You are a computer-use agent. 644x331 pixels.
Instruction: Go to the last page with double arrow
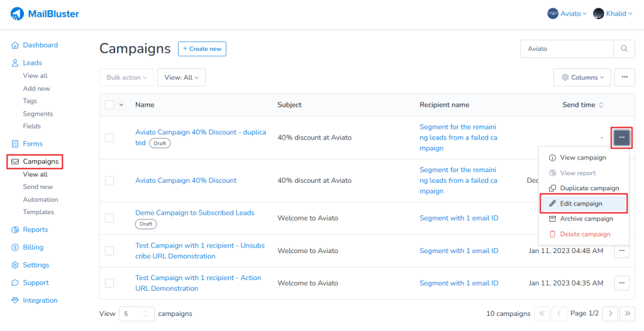click(x=626, y=313)
